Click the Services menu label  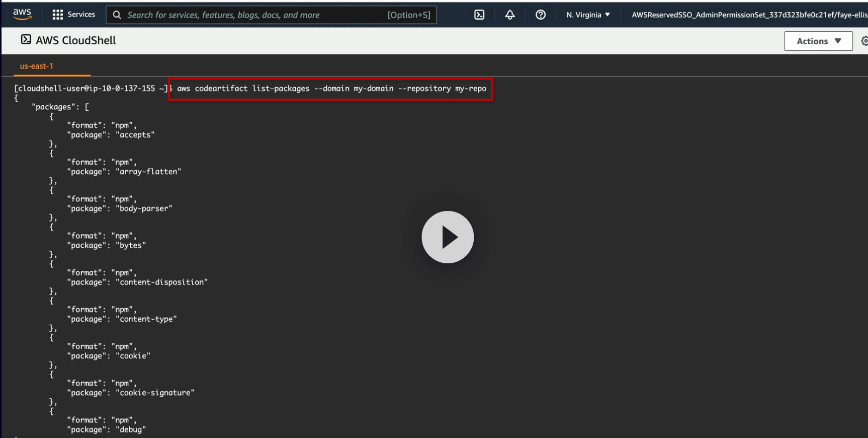coord(81,15)
